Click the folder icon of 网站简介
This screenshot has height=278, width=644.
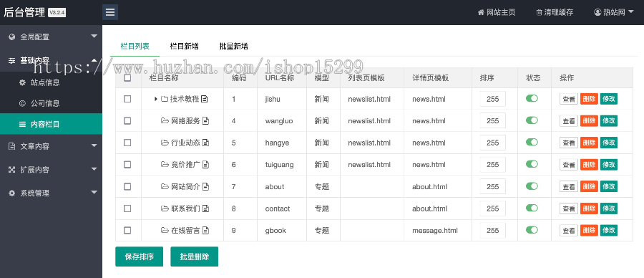(165, 186)
